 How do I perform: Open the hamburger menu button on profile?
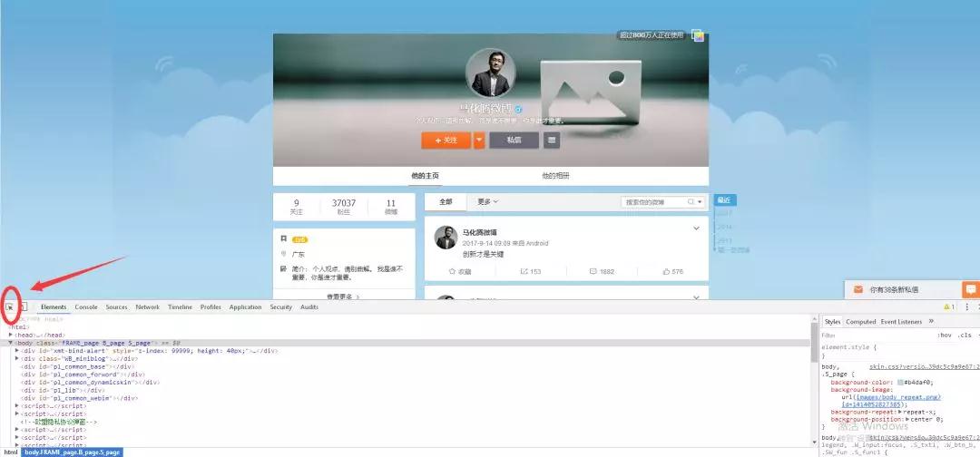pos(552,141)
